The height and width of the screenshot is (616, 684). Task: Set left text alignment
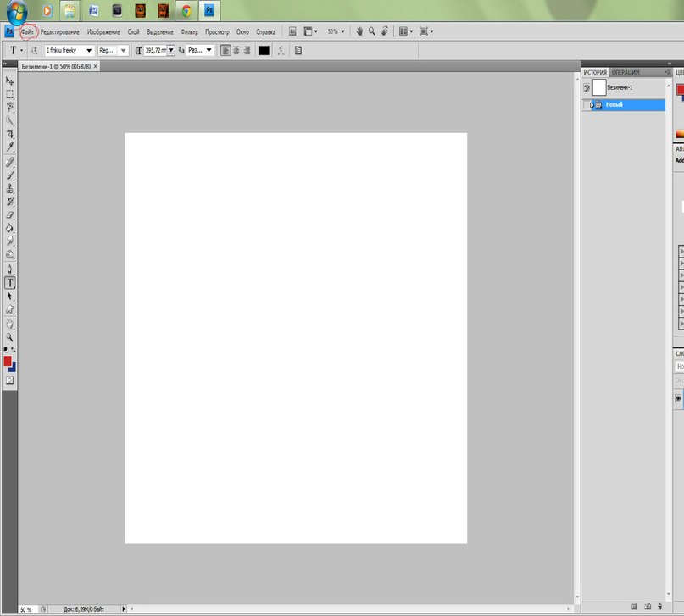point(225,51)
